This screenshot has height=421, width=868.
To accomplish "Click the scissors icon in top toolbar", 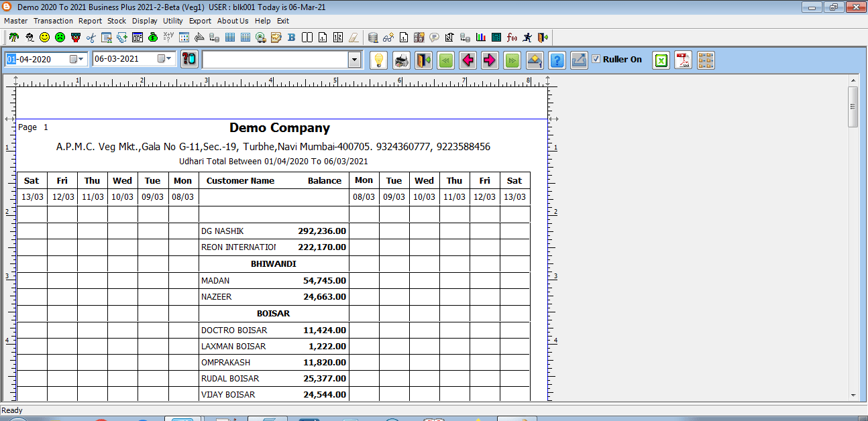I will tap(91, 38).
